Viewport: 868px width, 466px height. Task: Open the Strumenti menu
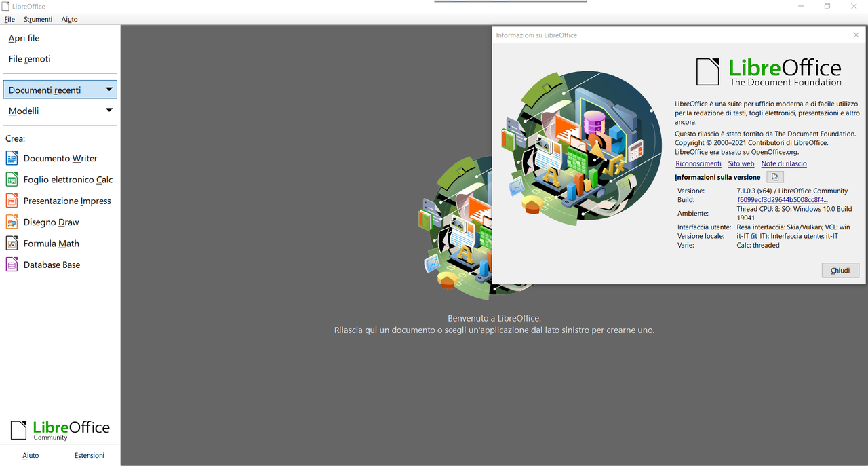(x=38, y=20)
